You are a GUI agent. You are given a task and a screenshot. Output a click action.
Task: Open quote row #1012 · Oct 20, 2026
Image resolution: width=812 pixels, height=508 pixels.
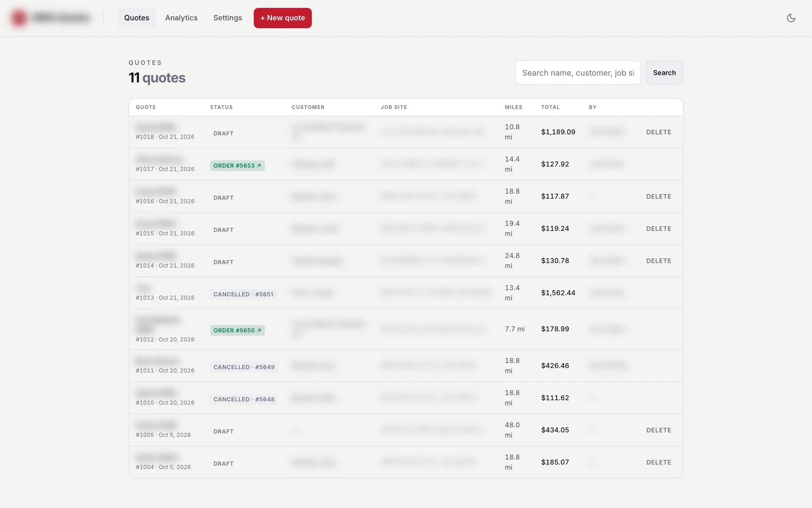[406, 329]
